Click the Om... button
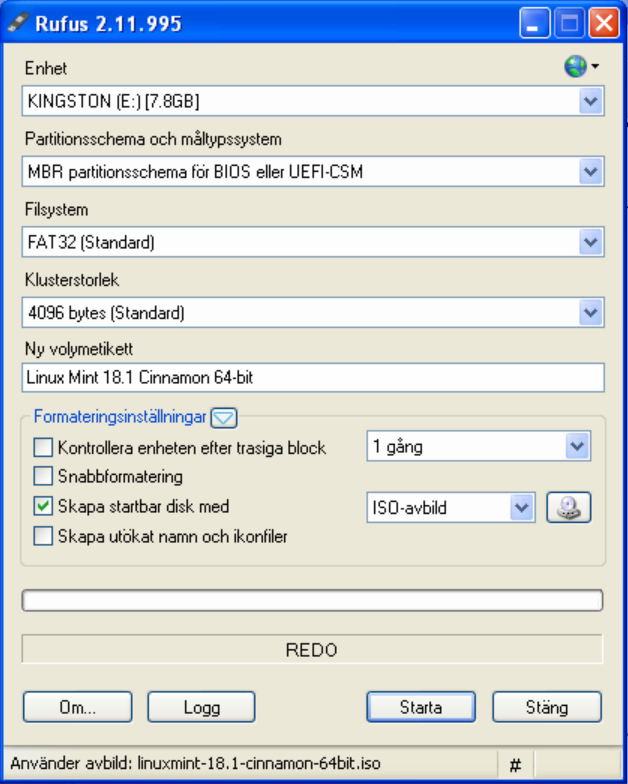 coord(78,707)
